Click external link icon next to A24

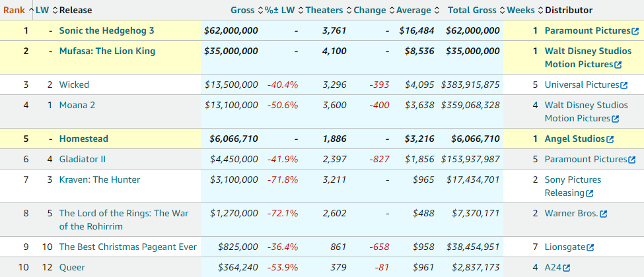coord(566,268)
